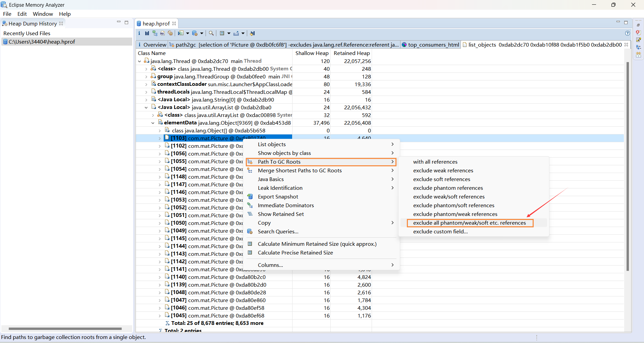644x343 pixels.
Task: Open the Edit menu
Action: 22,14
